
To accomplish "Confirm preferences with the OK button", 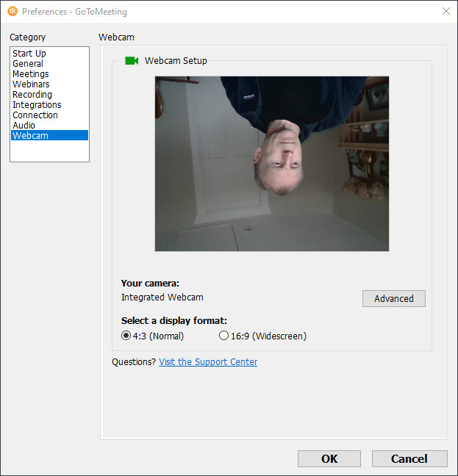I will pyautogui.click(x=329, y=458).
